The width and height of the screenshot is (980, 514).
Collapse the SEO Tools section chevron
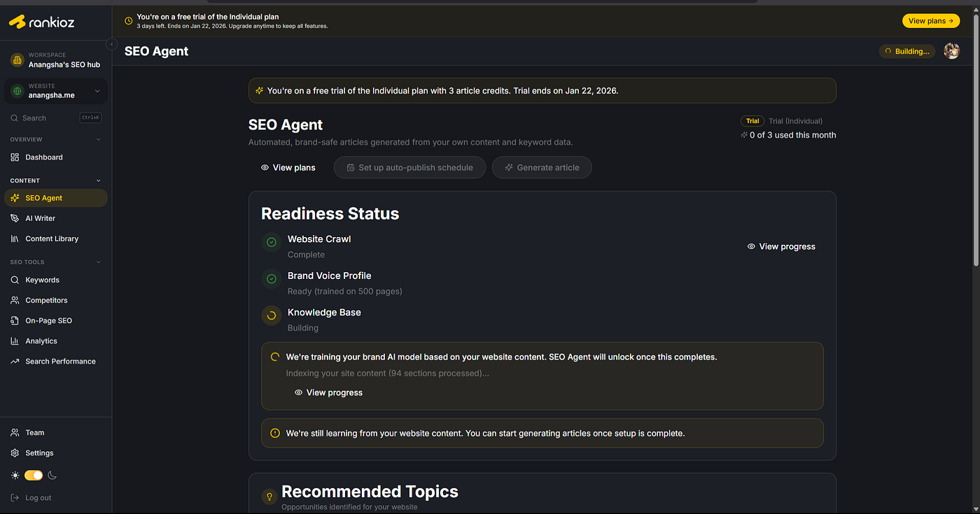pos(98,262)
